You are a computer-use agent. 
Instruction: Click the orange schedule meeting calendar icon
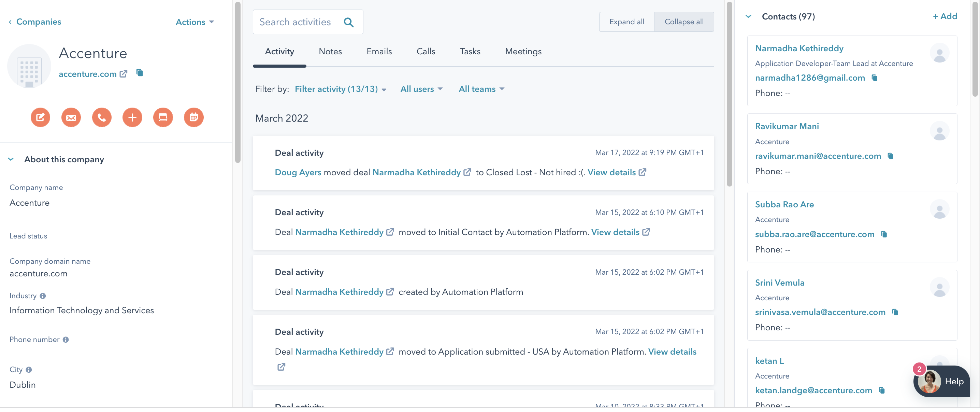pos(193,118)
